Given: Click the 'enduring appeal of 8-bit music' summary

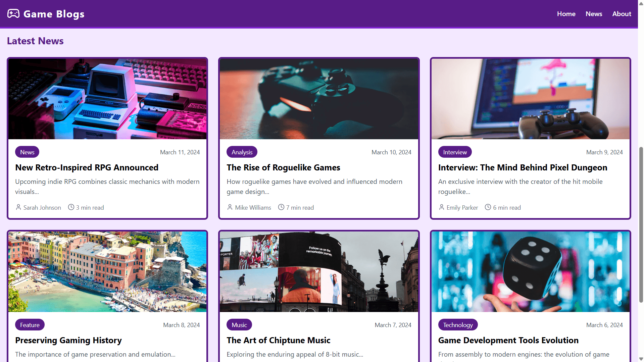Looking at the screenshot, I should [295, 354].
